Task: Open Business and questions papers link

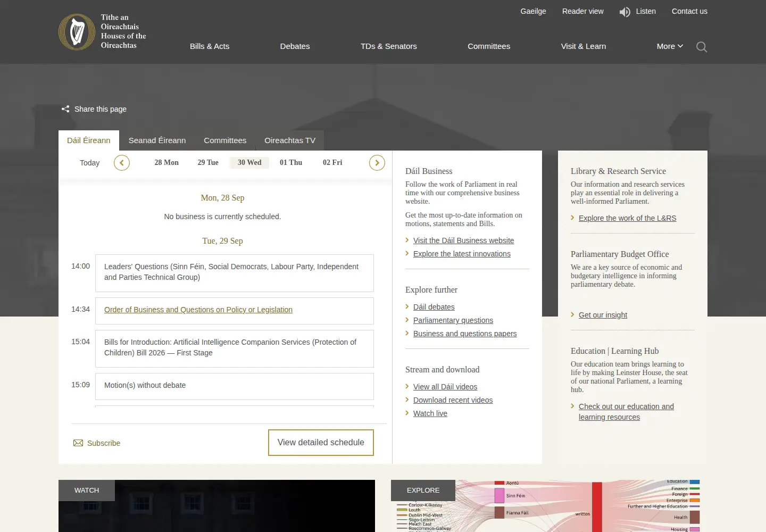Action: pos(465,334)
